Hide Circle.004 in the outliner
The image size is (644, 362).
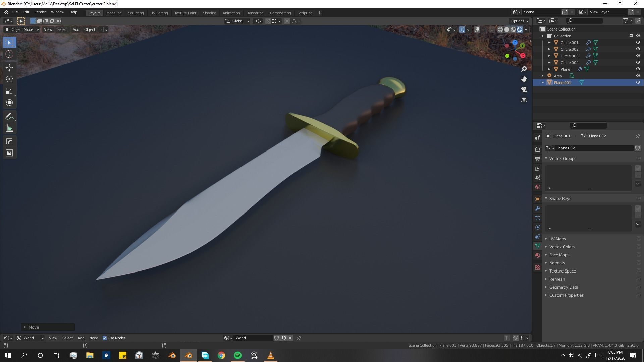click(x=638, y=63)
